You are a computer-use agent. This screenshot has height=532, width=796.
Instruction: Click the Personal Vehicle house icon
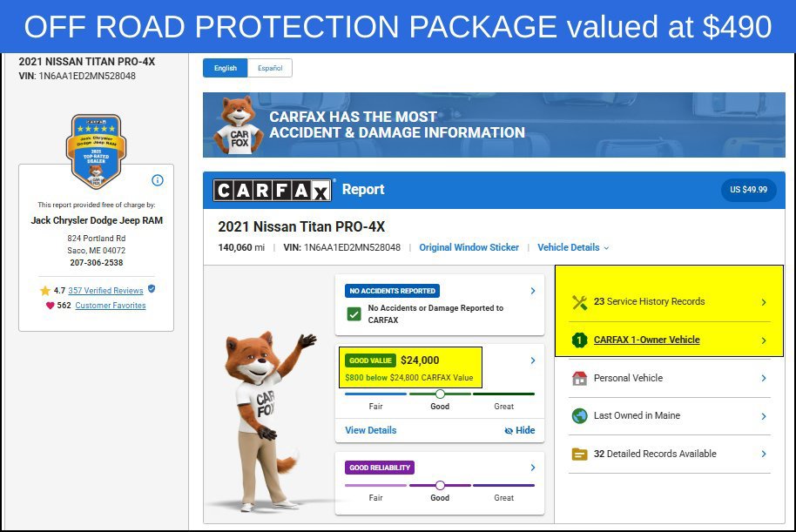580,378
